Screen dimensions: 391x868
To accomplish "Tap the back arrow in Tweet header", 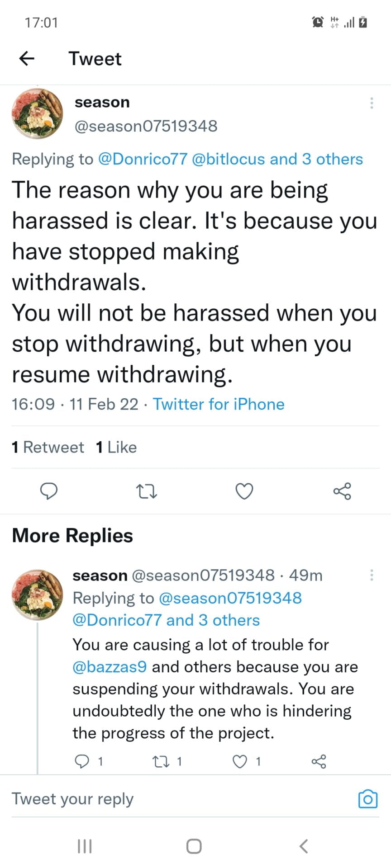I will [27, 58].
